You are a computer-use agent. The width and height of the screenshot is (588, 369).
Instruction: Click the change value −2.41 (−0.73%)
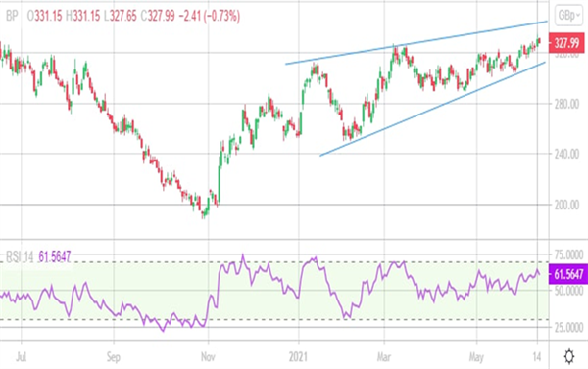pos(210,16)
